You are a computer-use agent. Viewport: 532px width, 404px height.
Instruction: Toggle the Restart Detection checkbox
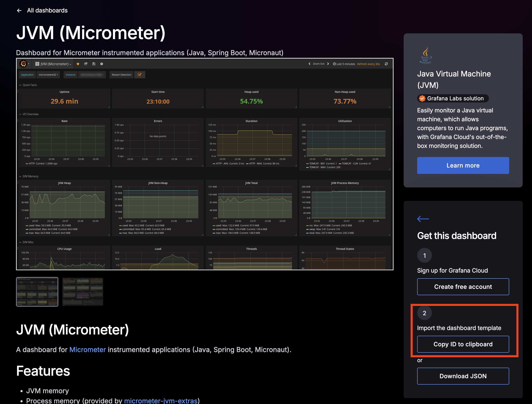click(x=140, y=75)
